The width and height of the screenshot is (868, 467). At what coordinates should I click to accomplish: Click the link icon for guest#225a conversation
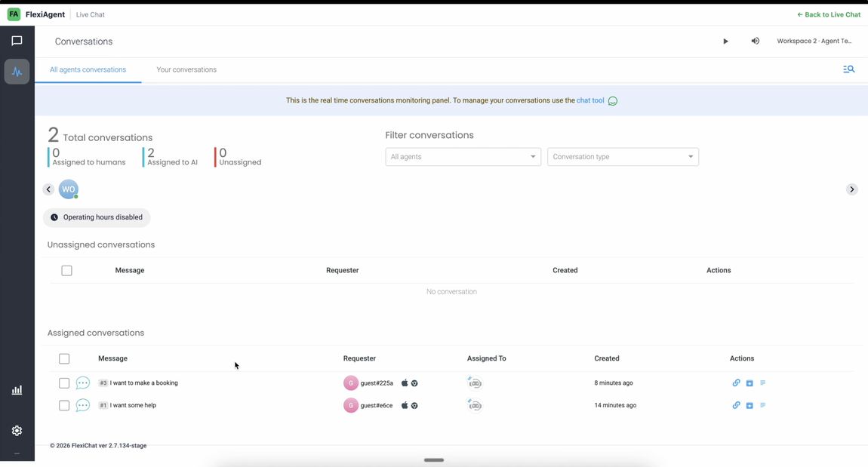736,383
